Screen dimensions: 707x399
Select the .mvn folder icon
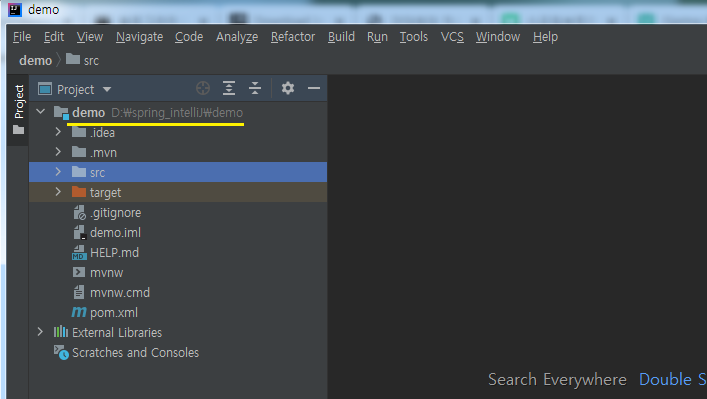(79, 151)
